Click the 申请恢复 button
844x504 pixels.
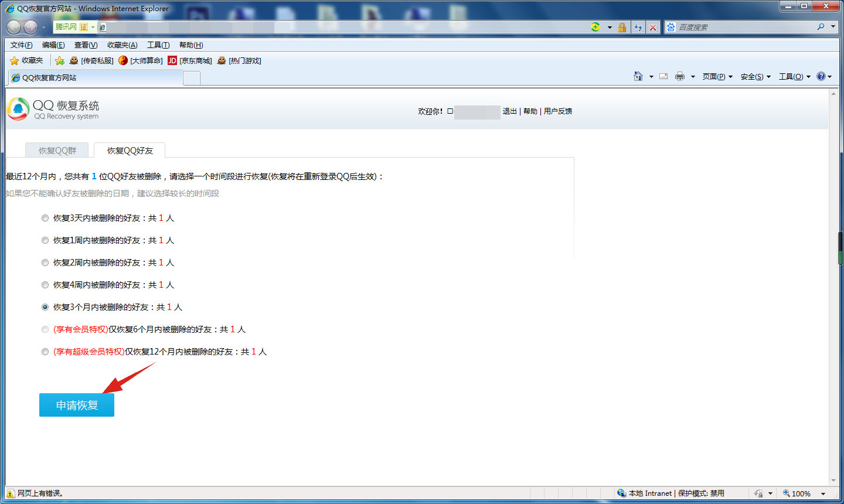(x=77, y=405)
